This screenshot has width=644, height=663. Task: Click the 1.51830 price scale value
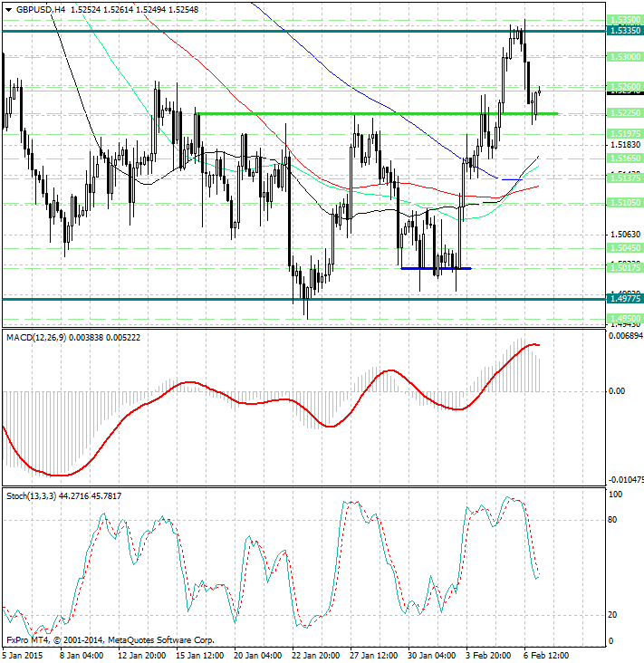pos(625,145)
